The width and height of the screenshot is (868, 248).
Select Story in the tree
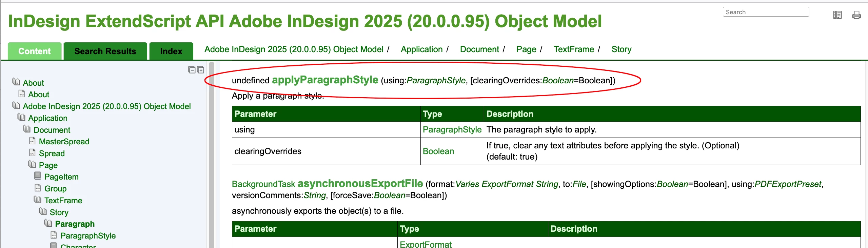pyautogui.click(x=59, y=212)
